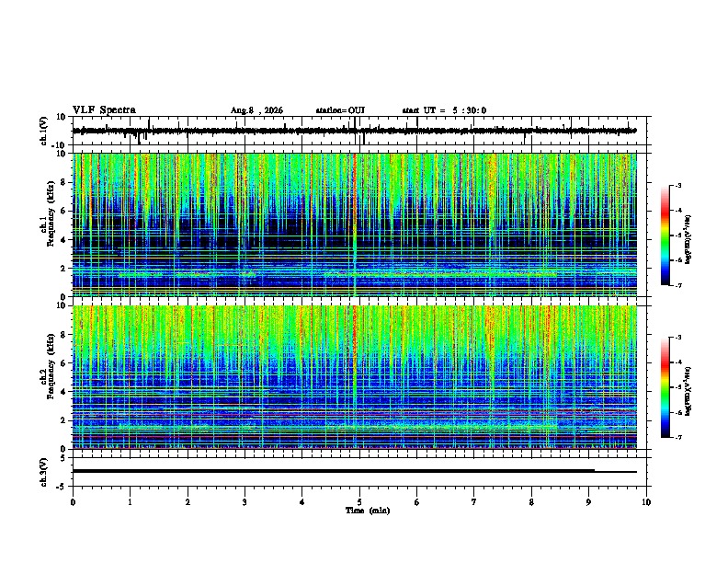Click time axis tick label "5"
This screenshot has height=563, width=728.
359,502
